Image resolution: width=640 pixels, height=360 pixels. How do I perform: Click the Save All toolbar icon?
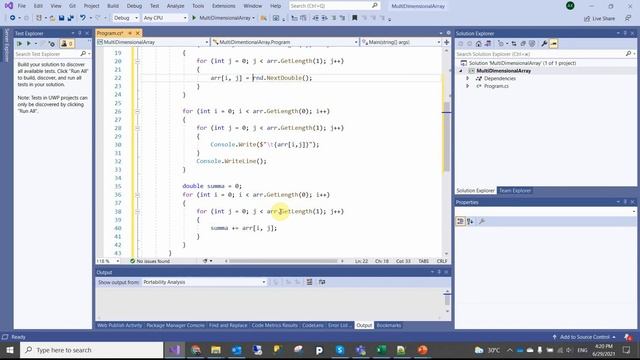[71, 18]
